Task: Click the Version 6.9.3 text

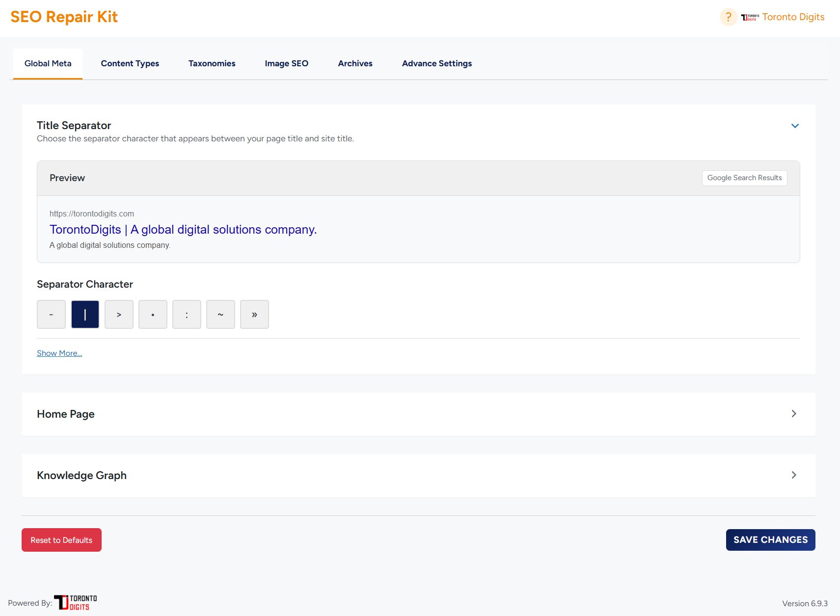Action: pos(805,604)
